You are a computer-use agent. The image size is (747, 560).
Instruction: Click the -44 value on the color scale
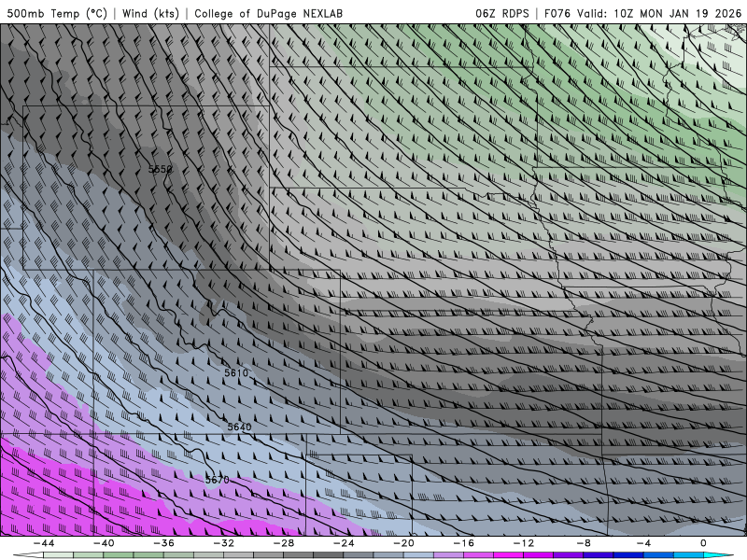tap(43, 543)
